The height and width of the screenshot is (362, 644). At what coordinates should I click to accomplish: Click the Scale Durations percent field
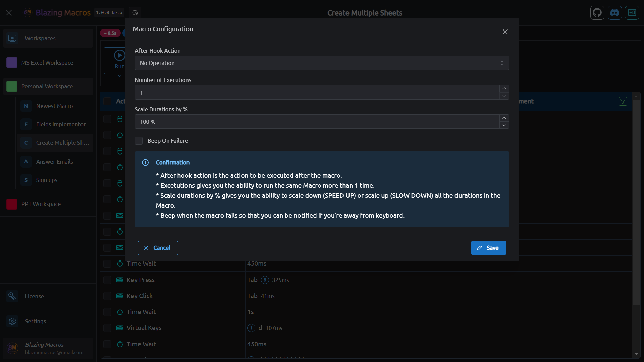[317, 122]
